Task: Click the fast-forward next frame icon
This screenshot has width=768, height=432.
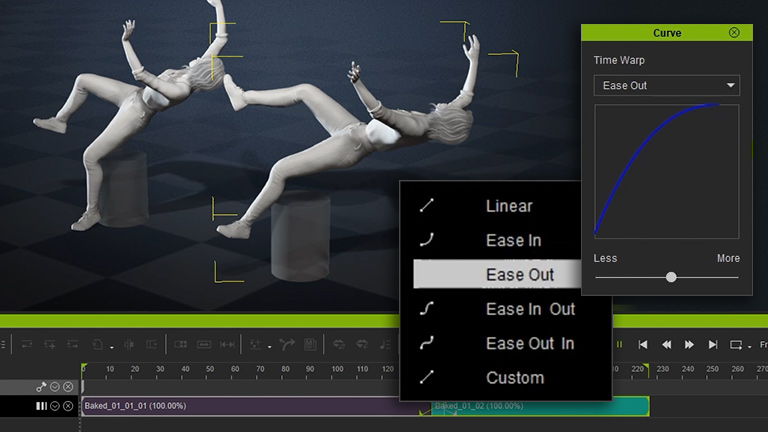Action: tap(689, 345)
